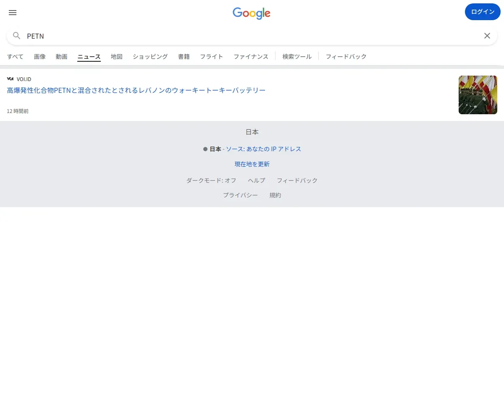Click the 12 時間前 timestamp
Viewport: 504px width, 420px height.
(18, 111)
